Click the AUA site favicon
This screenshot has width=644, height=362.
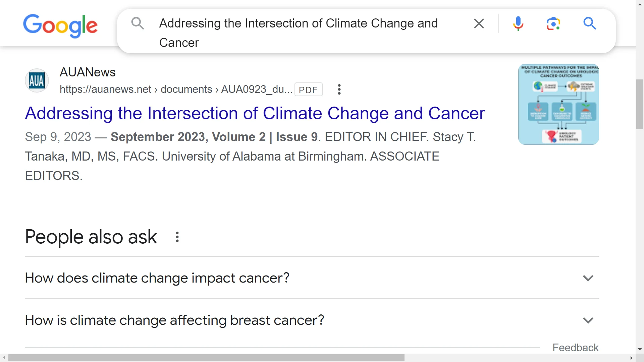(37, 81)
